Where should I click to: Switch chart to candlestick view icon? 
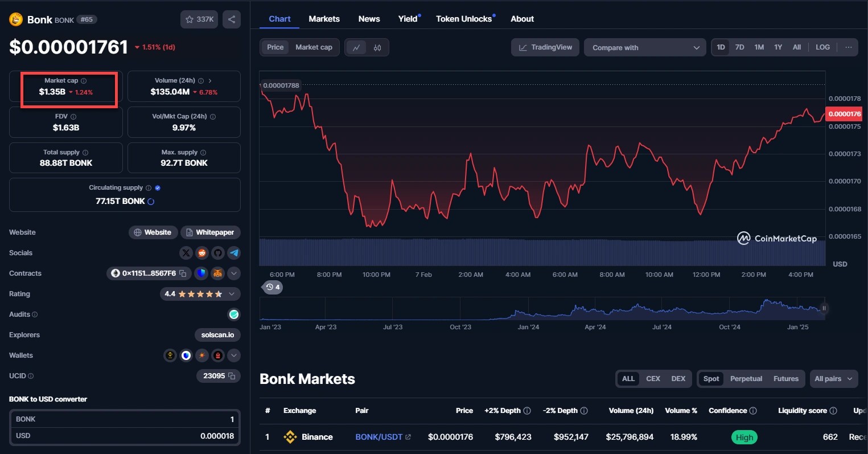coord(377,47)
